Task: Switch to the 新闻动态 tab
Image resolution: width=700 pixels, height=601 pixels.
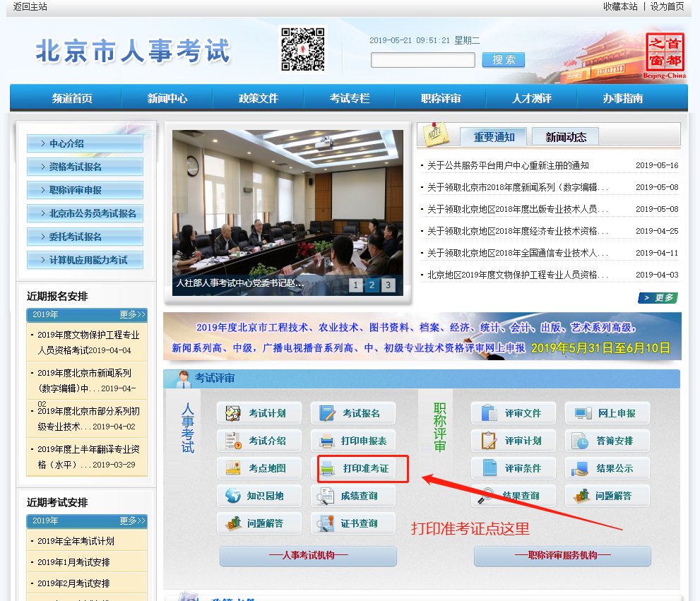Action: pyautogui.click(x=566, y=137)
